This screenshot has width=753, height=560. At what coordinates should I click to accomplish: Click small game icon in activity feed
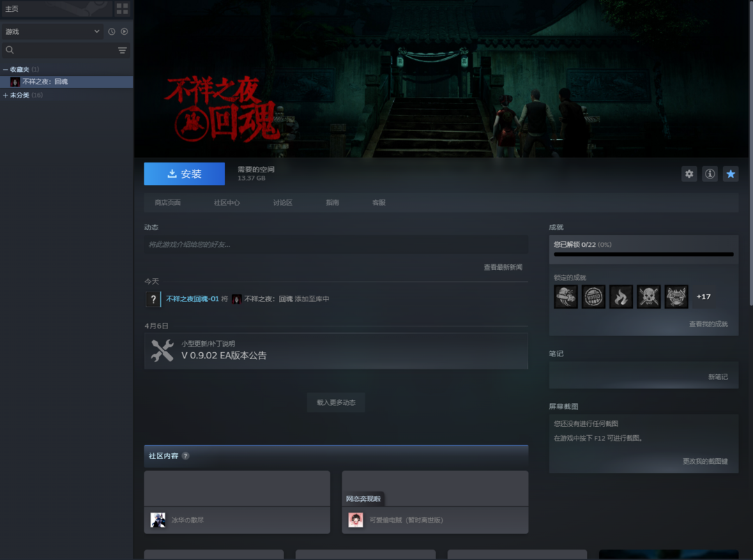click(236, 299)
